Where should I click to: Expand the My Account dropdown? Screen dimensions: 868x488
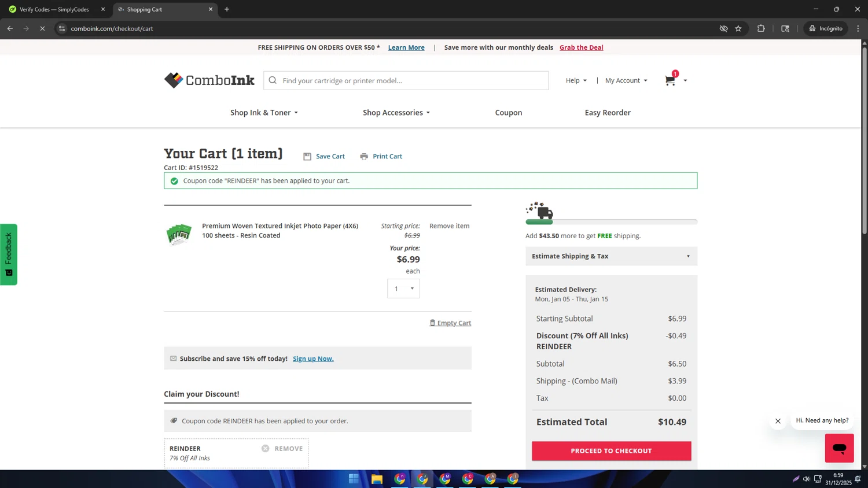coord(626,80)
